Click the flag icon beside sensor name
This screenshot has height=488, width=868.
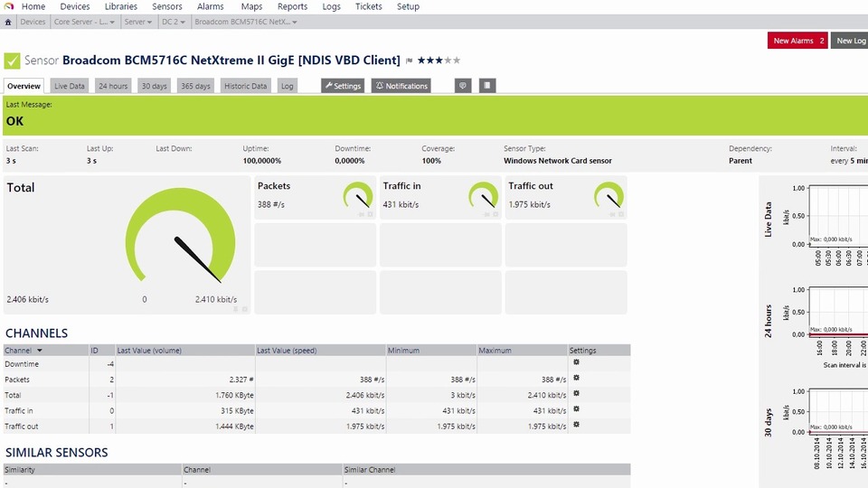[x=409, y=61]
